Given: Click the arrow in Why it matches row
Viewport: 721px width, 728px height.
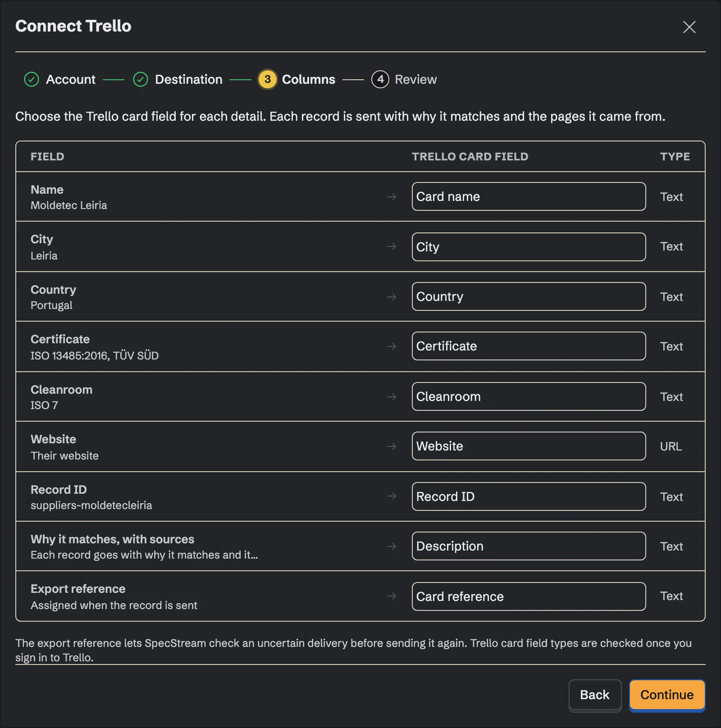Looking at the screenshot, I should (392, 546).
